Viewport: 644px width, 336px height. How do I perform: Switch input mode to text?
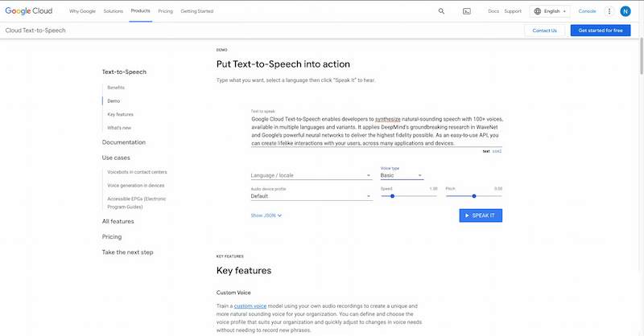[x=486, y=151]
